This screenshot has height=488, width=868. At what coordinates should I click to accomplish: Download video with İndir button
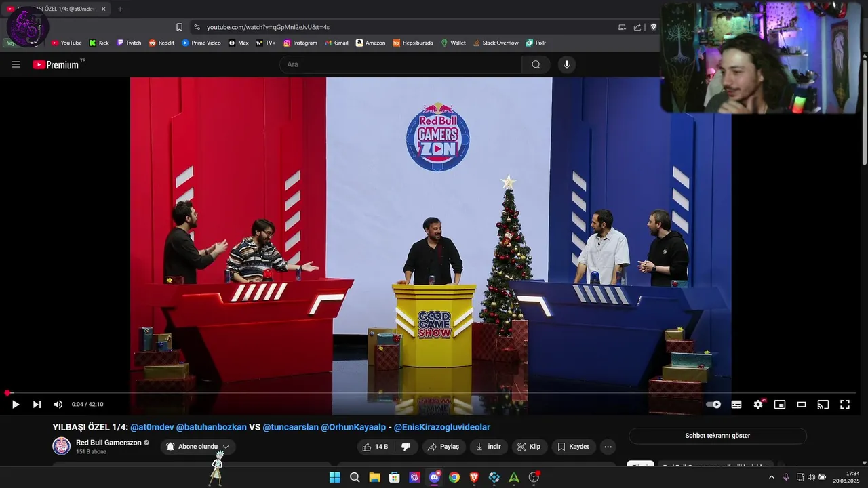(488, 447)
